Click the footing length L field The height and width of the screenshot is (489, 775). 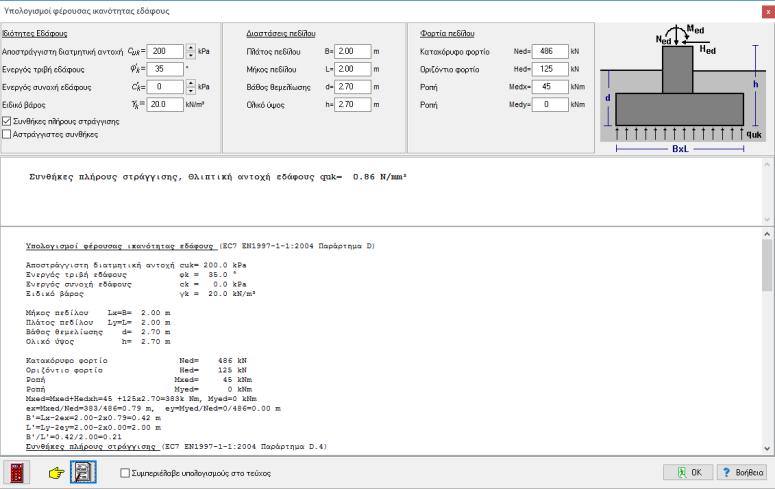tap(352, 69)
